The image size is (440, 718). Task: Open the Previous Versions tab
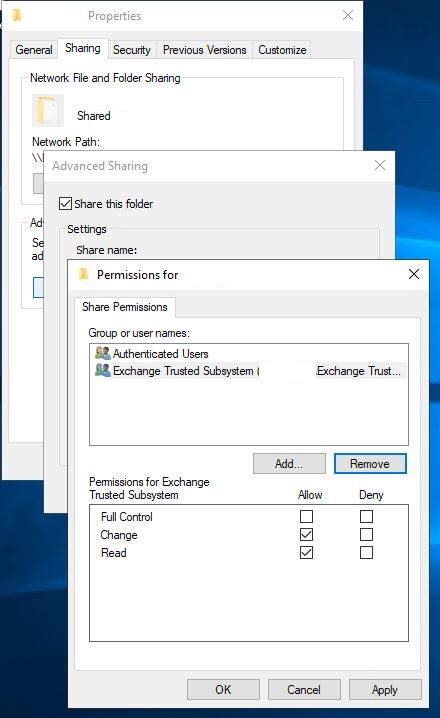pyautogui.click(x=205, y=49)
